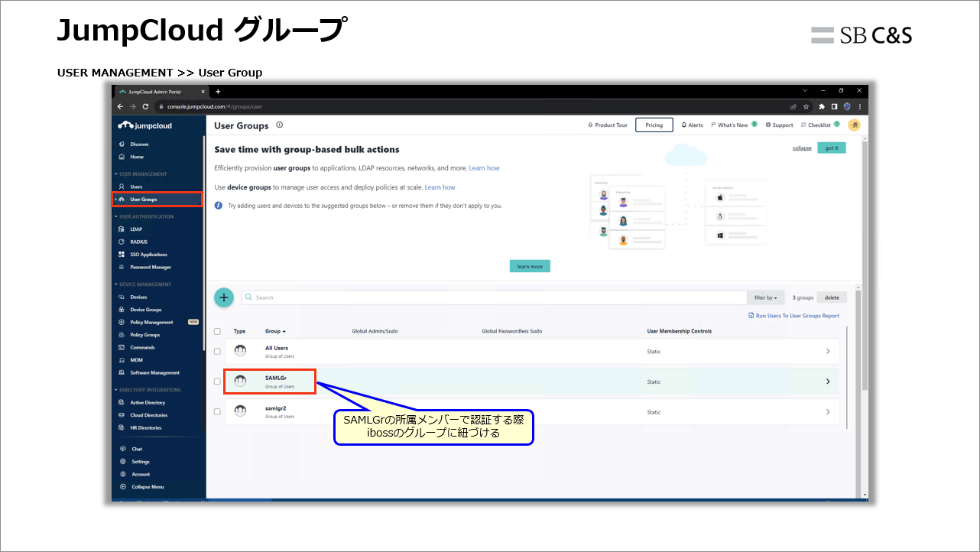Click the delete button
The image size is (980, 552).
pyautogui.click(x=832, y=297)
